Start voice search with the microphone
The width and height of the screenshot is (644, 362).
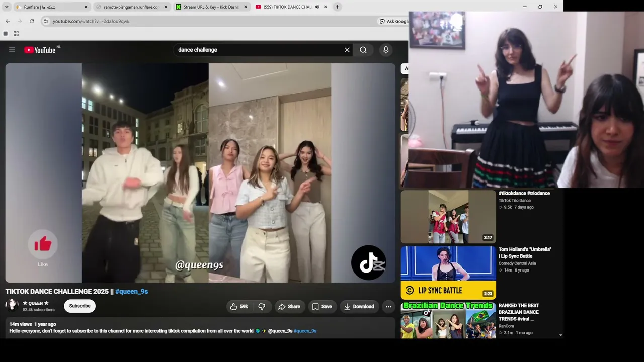tap(386, 50)
